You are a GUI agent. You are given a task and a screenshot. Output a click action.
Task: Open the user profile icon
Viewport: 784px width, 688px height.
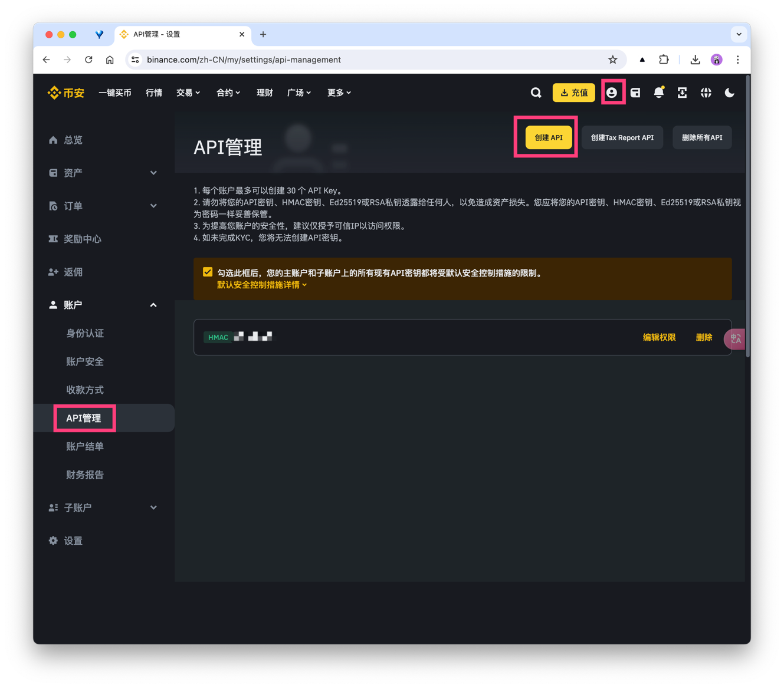612,92
